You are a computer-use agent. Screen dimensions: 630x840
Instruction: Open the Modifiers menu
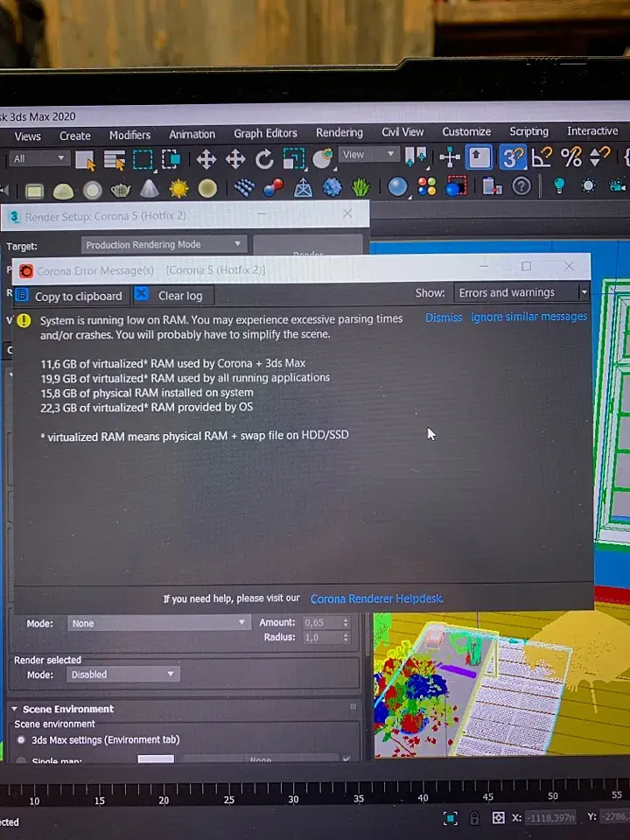pos(129,135)
